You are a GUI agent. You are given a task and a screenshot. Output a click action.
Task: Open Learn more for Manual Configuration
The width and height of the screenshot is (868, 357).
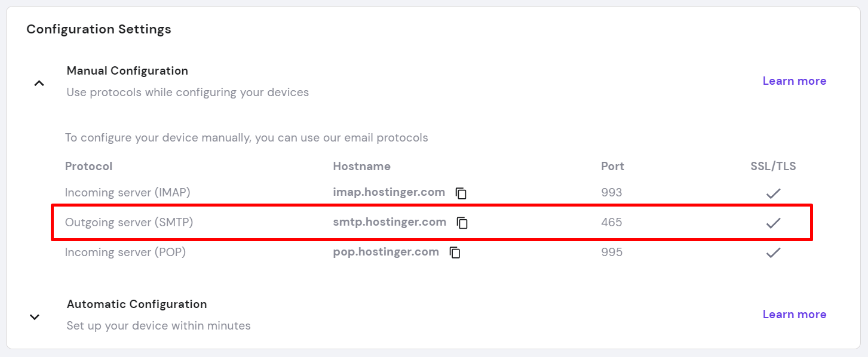[x=795, y=81]
